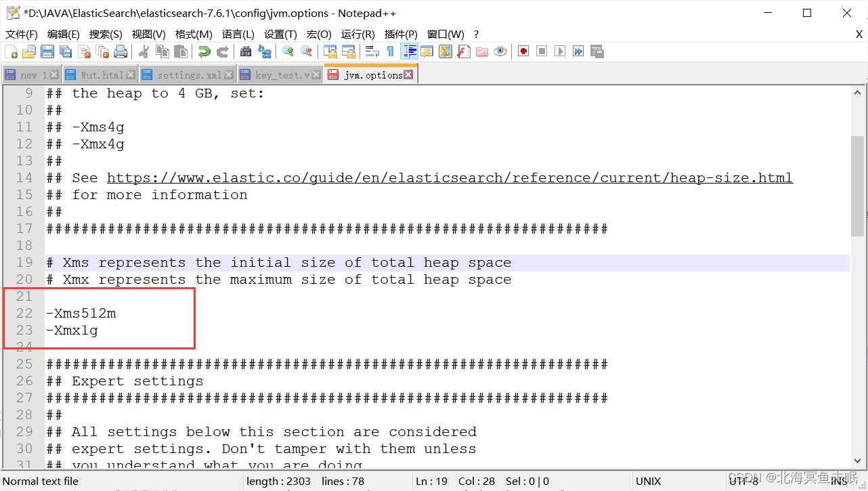Click the Save recorded macro icon

(x=596, y=51)
